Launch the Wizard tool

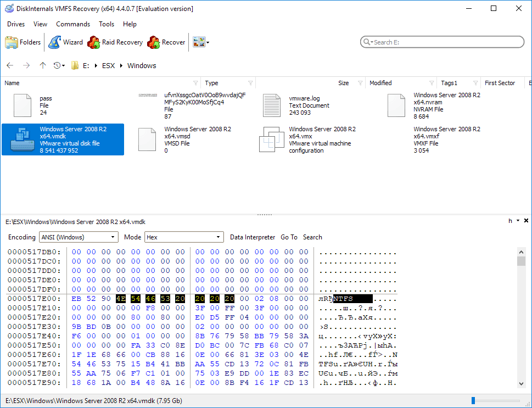[65, 42]
